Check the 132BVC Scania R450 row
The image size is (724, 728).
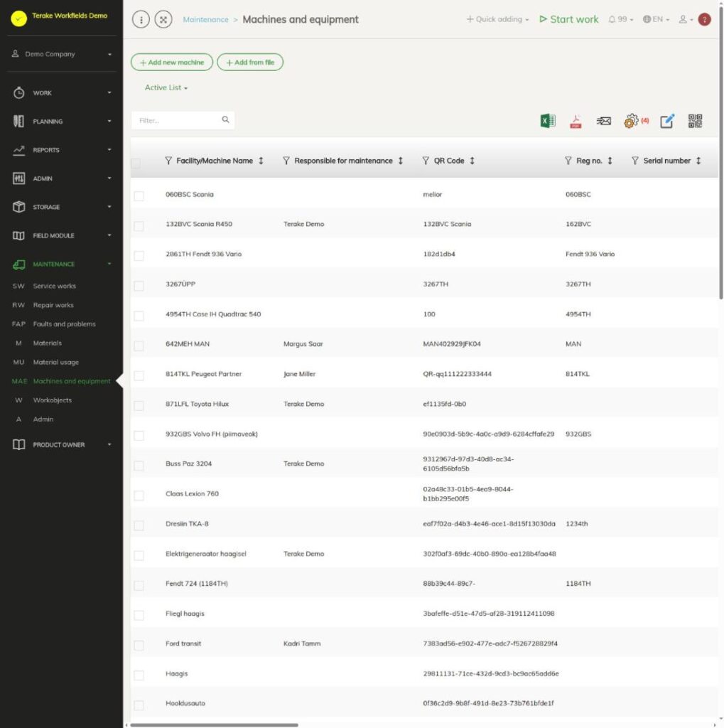(x=139, y=226)
